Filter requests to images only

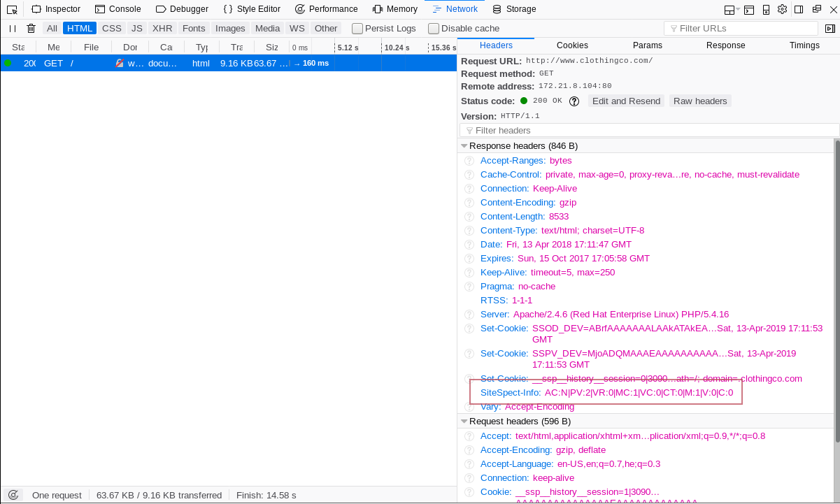(229, 29)
